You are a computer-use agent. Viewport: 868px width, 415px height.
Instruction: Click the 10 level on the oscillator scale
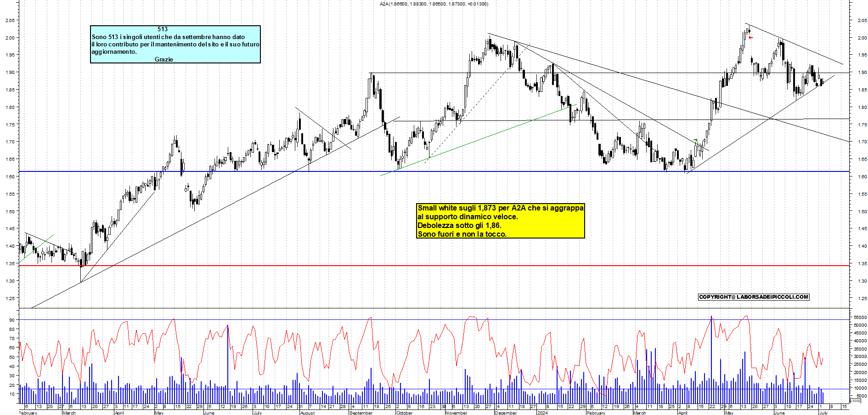click(12, 394)
